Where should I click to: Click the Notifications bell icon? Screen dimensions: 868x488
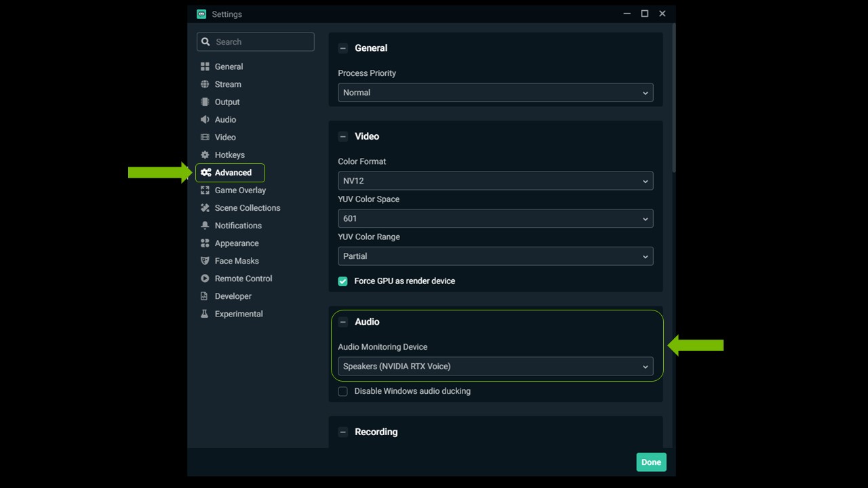click(x=205, y=225)
